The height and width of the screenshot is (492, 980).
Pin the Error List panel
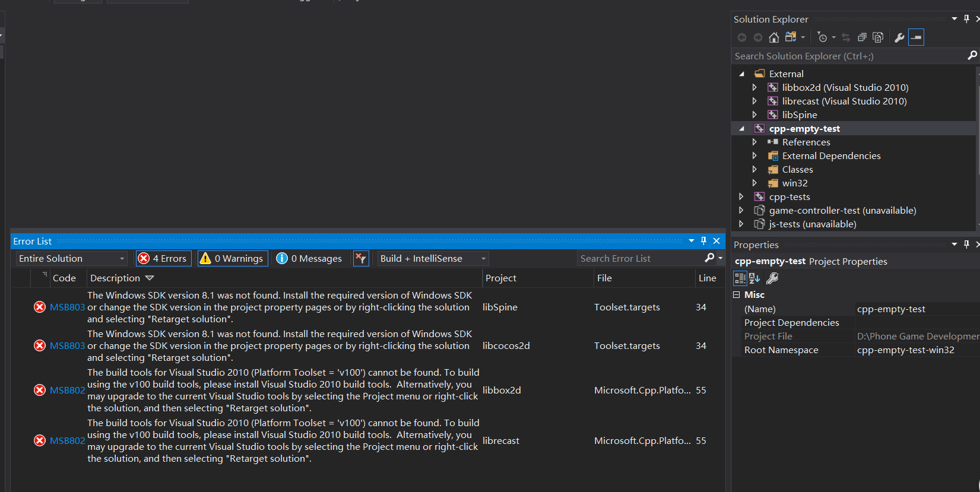pyautogui.click(x=703, y=241)
